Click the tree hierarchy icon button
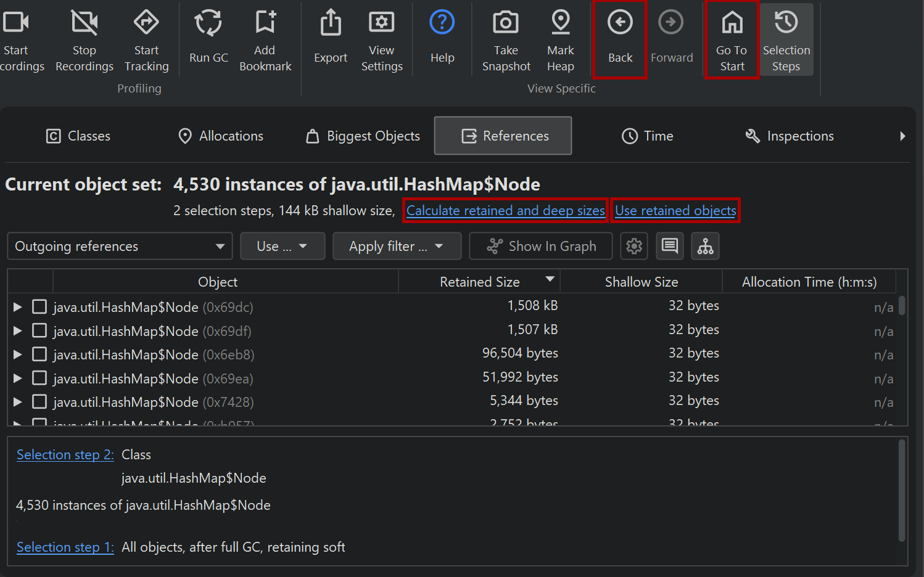This screenshot has width=924, height=577. coord(705,247)
